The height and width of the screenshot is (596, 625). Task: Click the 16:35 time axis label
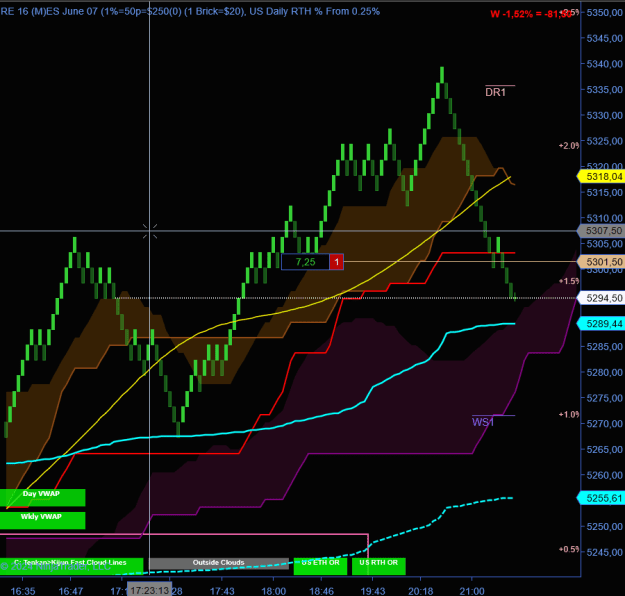(23, 591)
